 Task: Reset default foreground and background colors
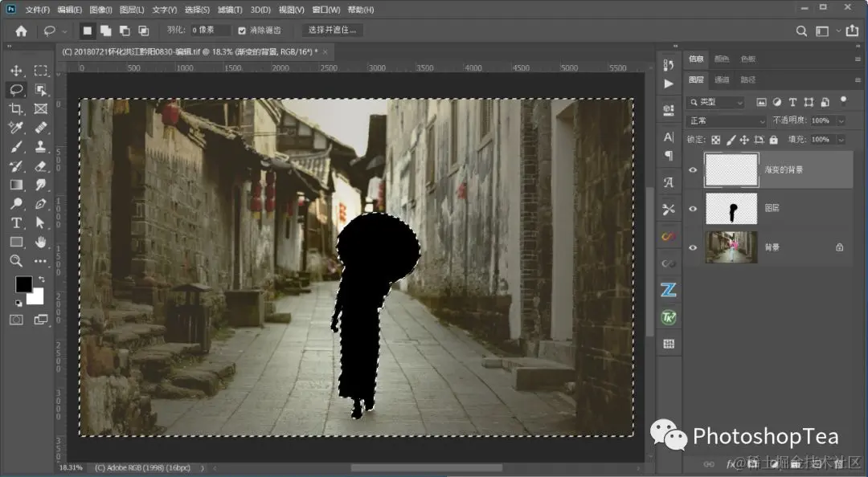coord(18,304)
